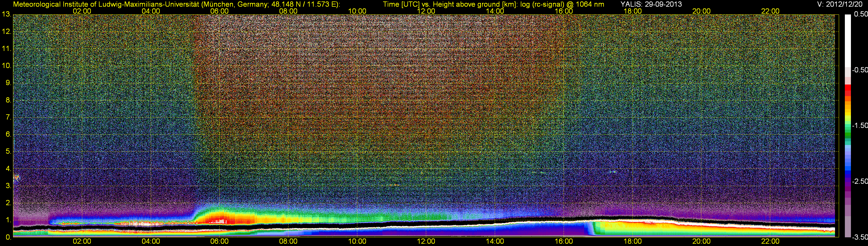This screenshot has width=868, height=246.
Task: Pick the 13 km height axis label
Action: (6, 14)
